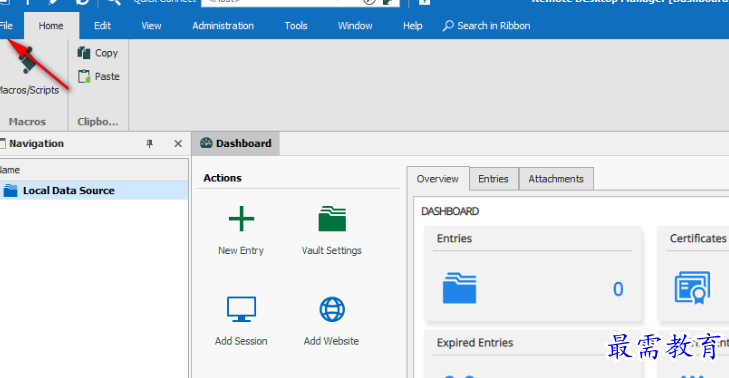Pin the Navigation panel

click(149, 144)
